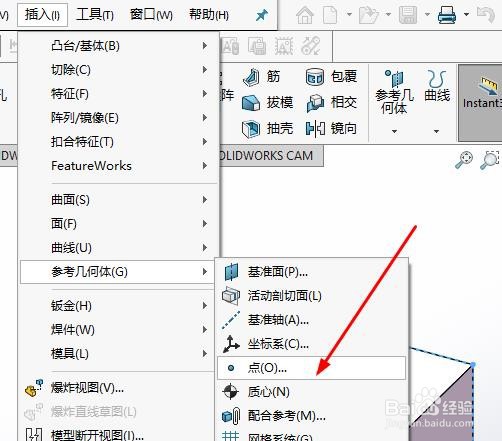
Task: Click the center of mass icon beside 质心(N)
Action: [231, 392]
